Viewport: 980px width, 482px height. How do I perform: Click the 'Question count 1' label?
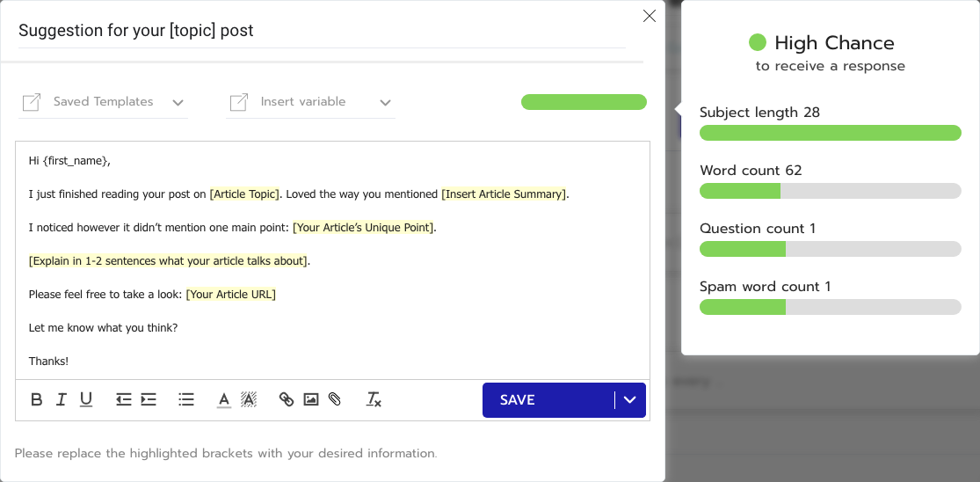tap(758, 229)
